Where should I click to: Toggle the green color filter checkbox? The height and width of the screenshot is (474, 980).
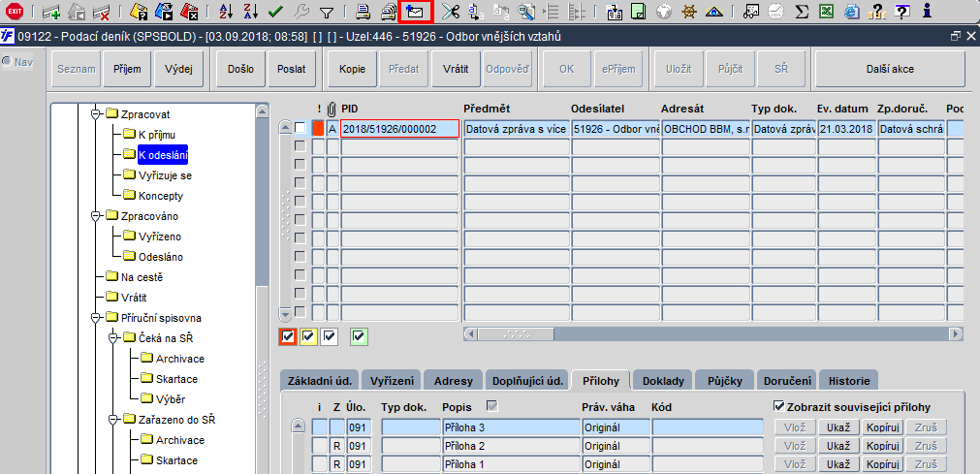(359, 337)
